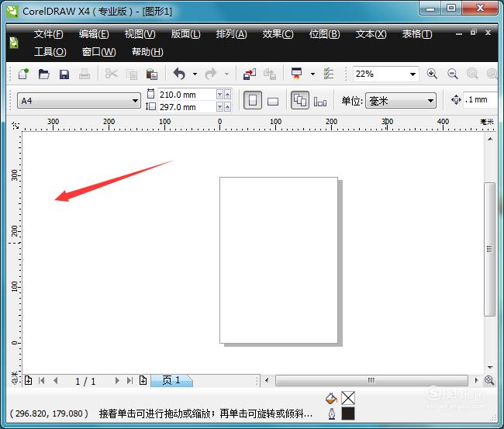Click the Paste clipboard icon
Image resolution: width=504 pixels, height=429 pixels.
click(x=152, y=74)
